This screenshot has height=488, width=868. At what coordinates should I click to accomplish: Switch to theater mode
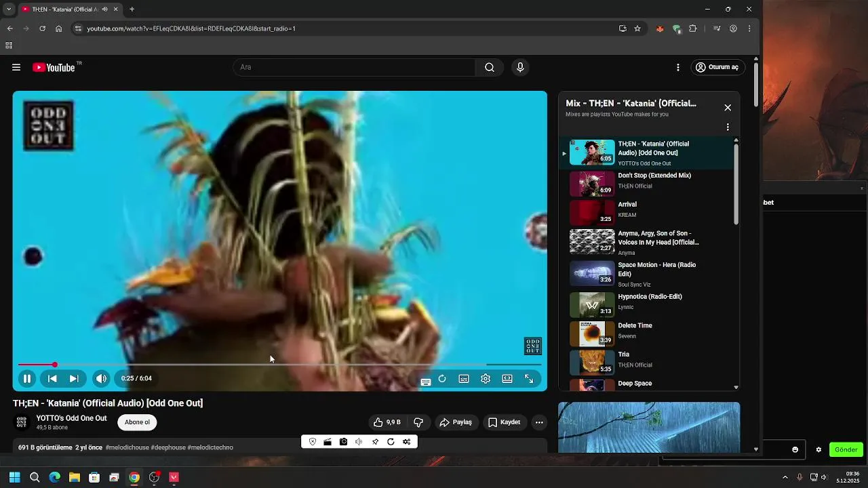(x=507, y=379)
